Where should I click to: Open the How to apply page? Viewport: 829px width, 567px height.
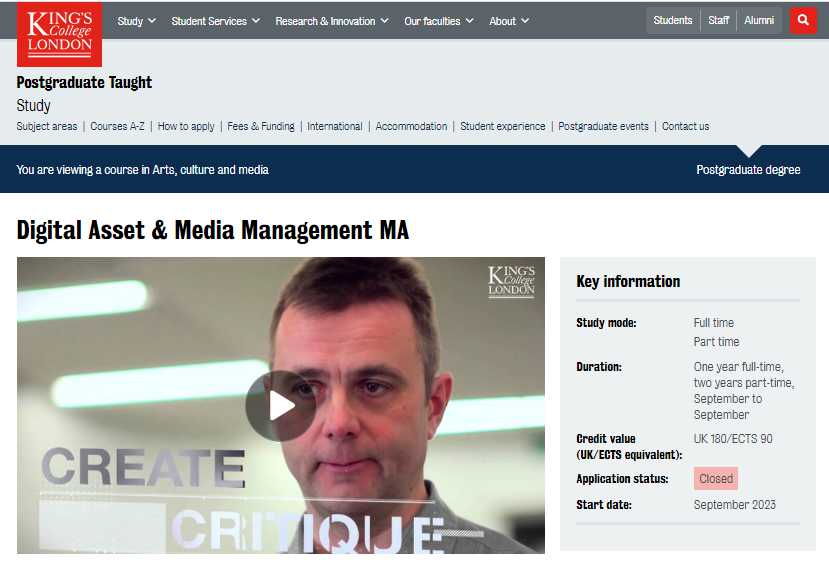click(186, 127)
